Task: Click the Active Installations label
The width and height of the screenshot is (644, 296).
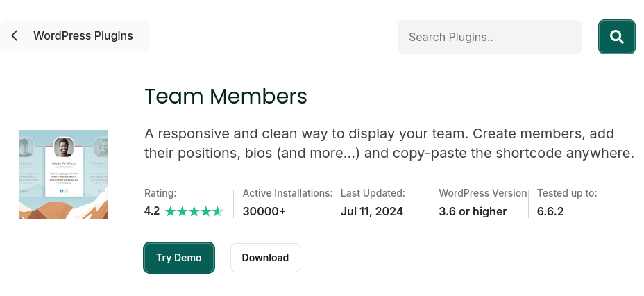Action: tap(287, 193)
